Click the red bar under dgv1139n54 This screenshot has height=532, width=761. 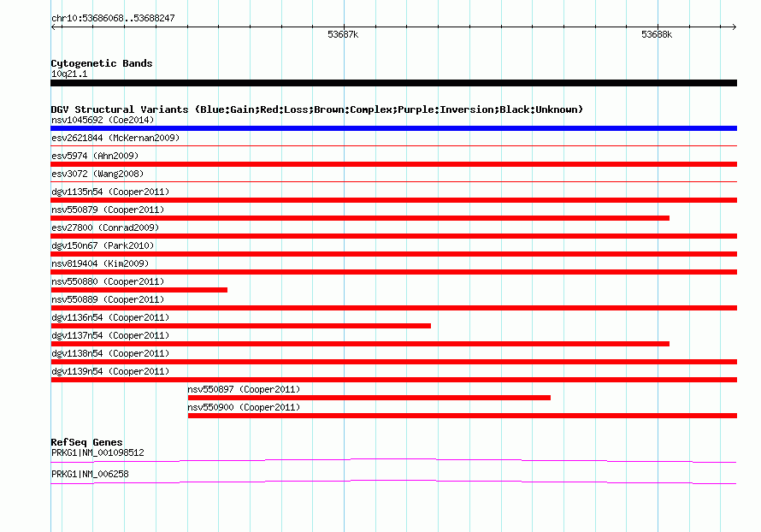pyautogui.click(x=393, y=380)
